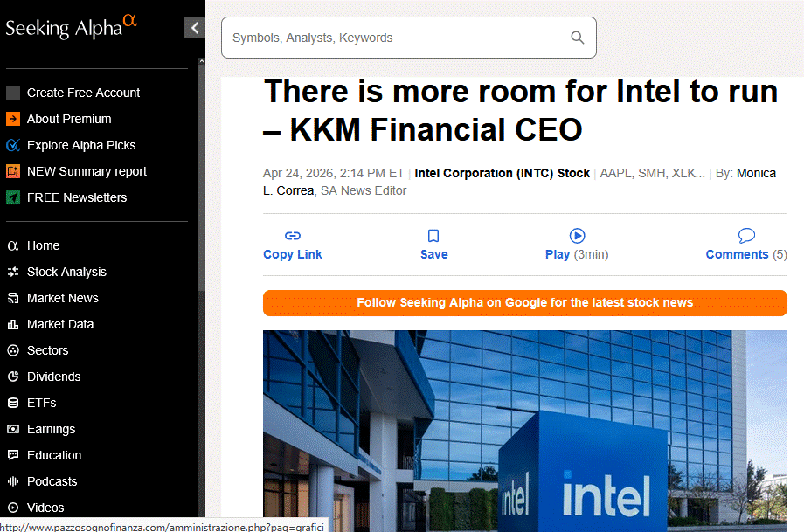Click the Seeking Alpha logo
804x532 pixels.
point(70,26)
